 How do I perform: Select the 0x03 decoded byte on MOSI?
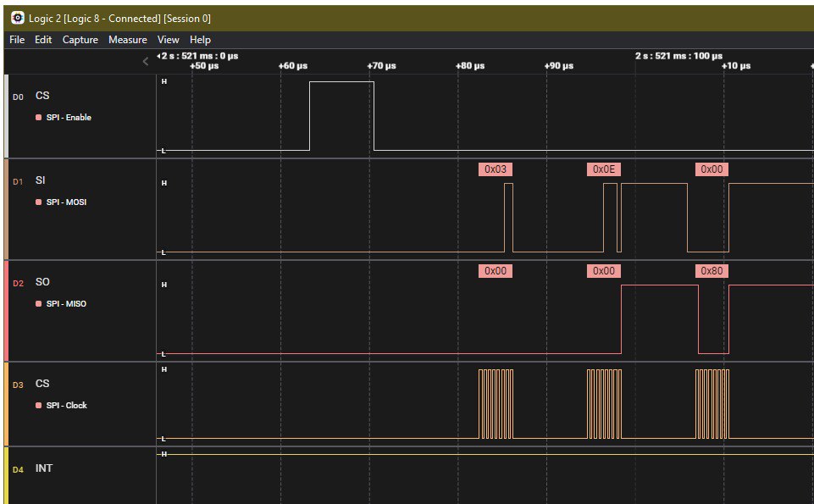pyautogui.click(x=496, y=169)
